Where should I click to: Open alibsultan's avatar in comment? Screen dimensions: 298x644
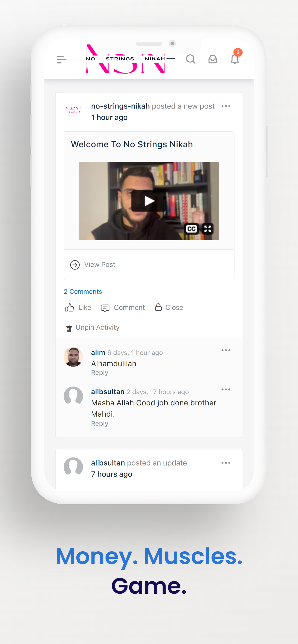pyautogui.click(x=73, y=396)
